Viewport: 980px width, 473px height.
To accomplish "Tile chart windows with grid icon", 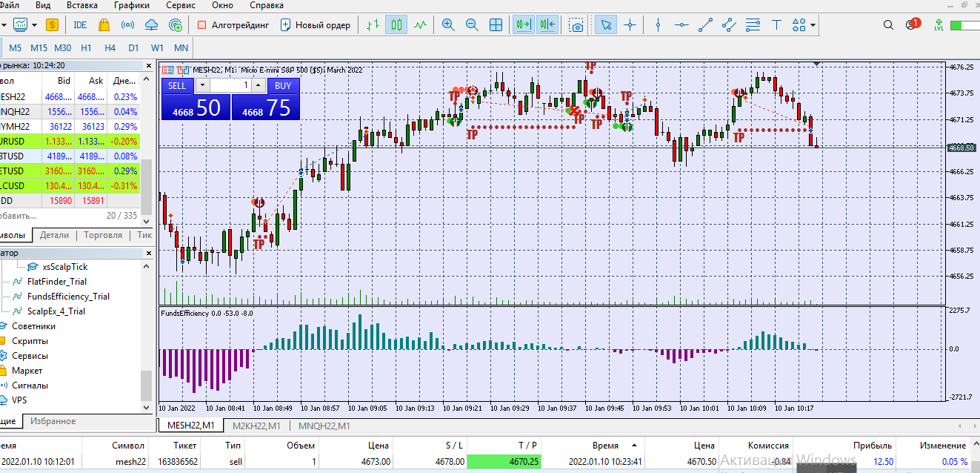I will pyautogui.click(x=496, y=24).
